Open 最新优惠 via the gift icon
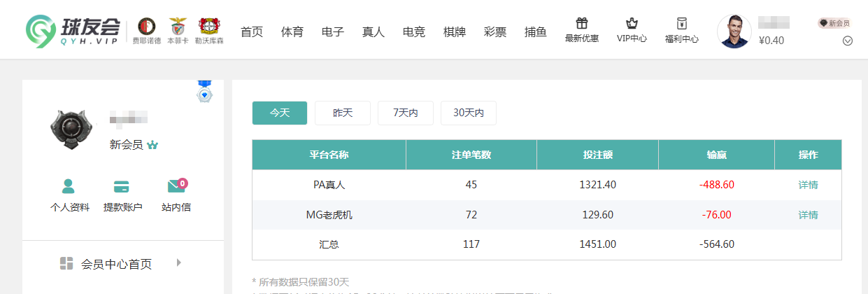Viewport: 868px width, 294px height. (581, 24)
